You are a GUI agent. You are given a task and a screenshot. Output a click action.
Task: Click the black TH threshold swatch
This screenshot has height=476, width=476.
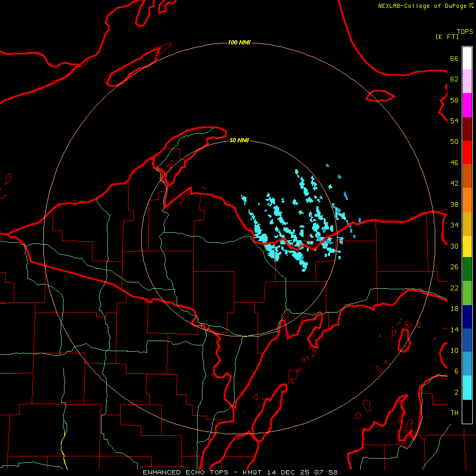[467, 411]
